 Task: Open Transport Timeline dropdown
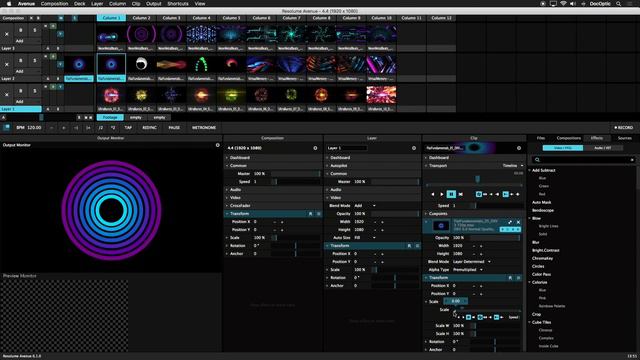coord(512,166)
